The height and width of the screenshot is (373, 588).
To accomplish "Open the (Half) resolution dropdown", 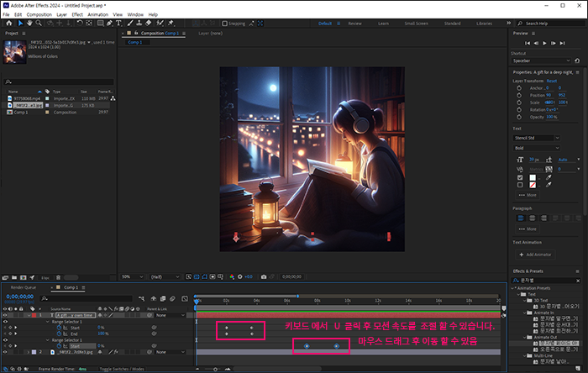I will point(165,276).
